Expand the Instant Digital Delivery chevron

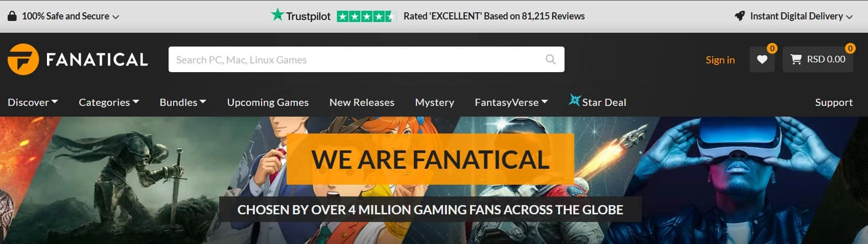click(x=849, y=17)
